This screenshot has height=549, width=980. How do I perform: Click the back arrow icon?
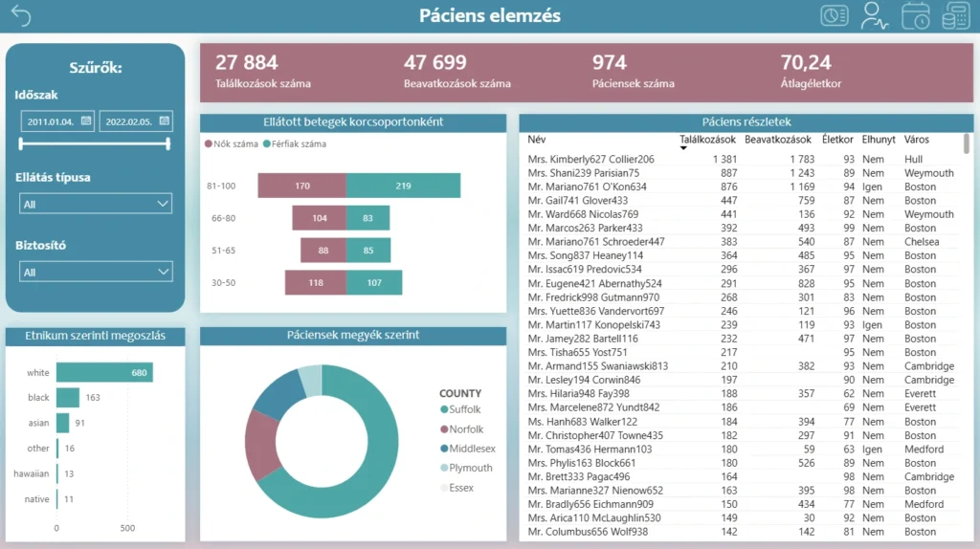pos(20,16)
